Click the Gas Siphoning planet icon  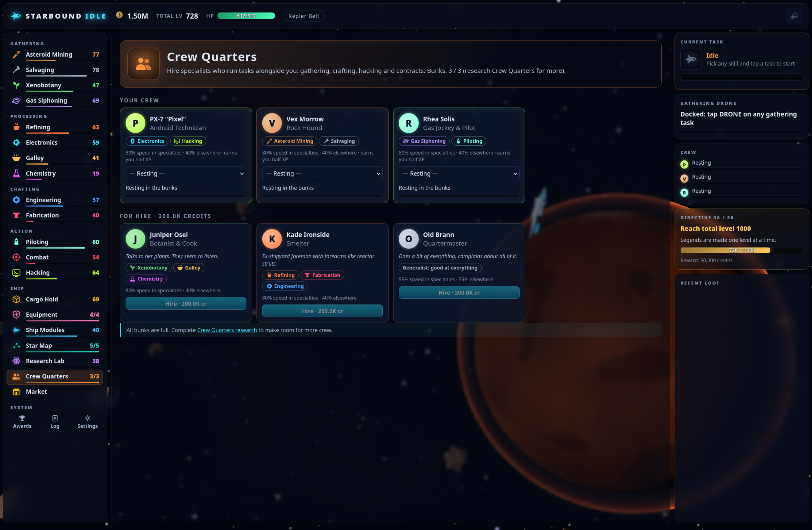click(16, 101)
